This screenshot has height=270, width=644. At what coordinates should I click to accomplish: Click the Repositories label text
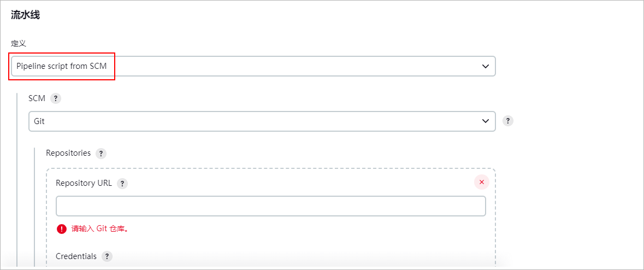click(x=68, y=153)
